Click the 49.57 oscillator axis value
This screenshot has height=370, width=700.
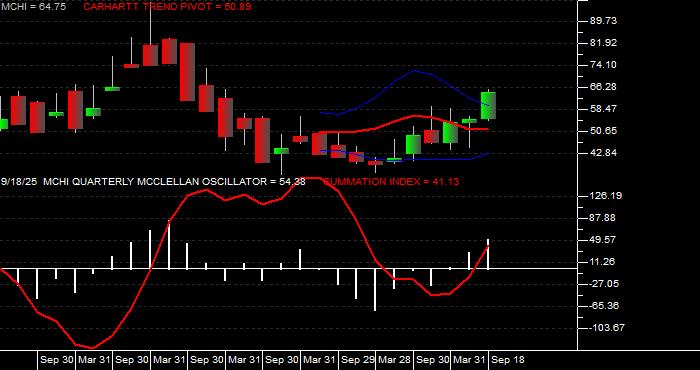pos(603,240)
